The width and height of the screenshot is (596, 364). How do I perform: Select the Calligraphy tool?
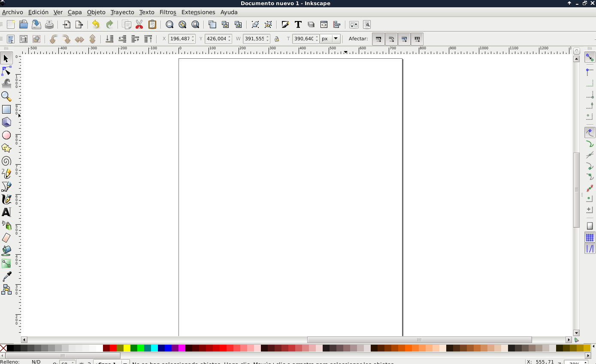6,199
